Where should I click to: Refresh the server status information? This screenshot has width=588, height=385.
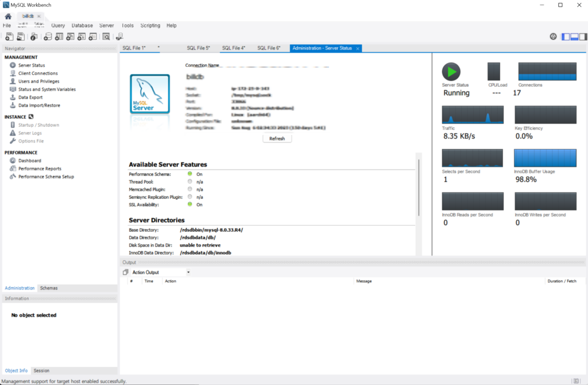coord(277,138)
